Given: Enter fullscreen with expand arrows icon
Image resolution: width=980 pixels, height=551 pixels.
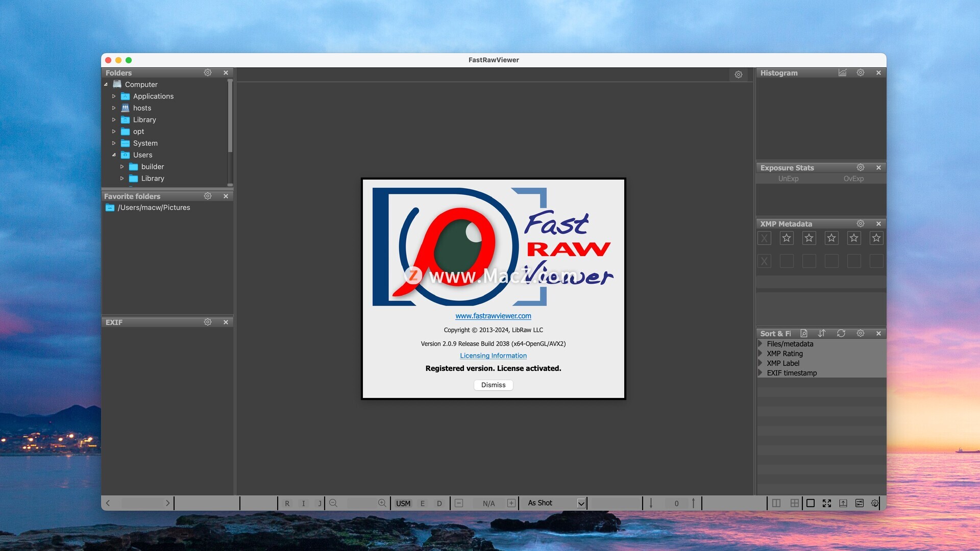Looking at the screenshot, I should [827, 503].
